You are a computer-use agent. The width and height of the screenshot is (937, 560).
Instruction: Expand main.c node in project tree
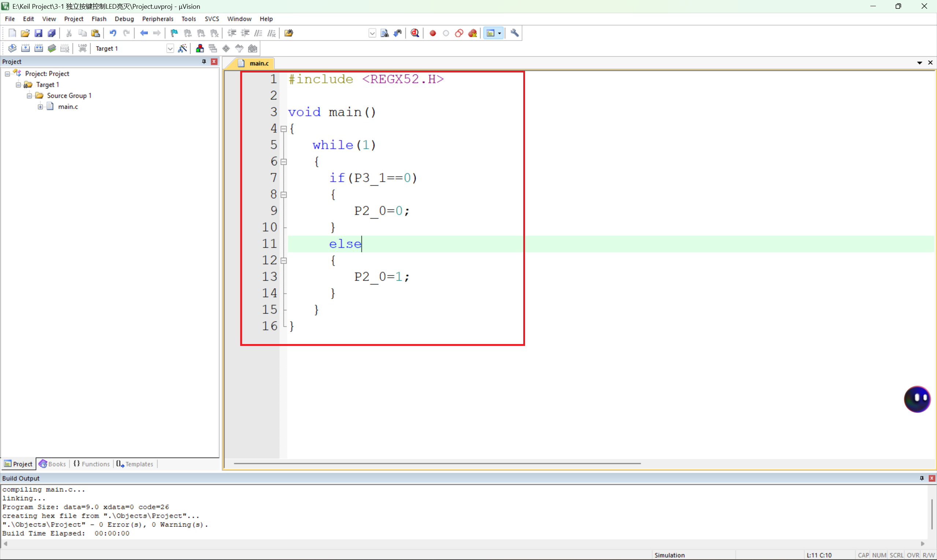pyautogui.click(x=40, y=107)
